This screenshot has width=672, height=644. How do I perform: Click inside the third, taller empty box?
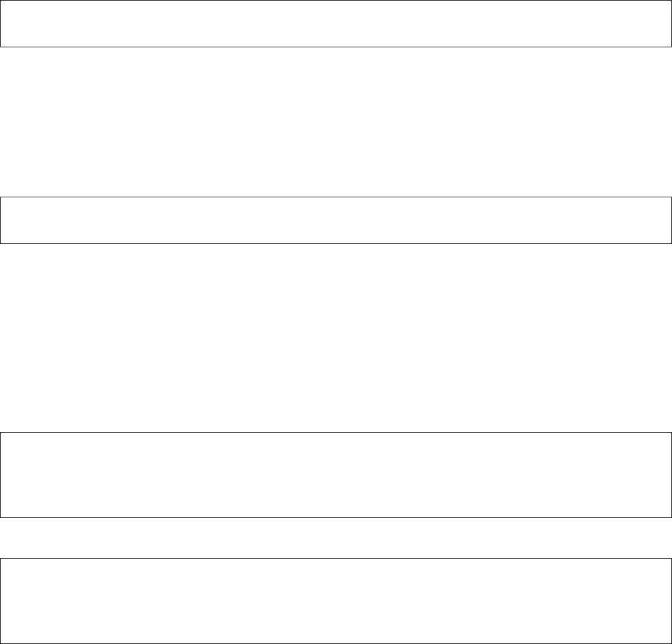coord(336,475)
